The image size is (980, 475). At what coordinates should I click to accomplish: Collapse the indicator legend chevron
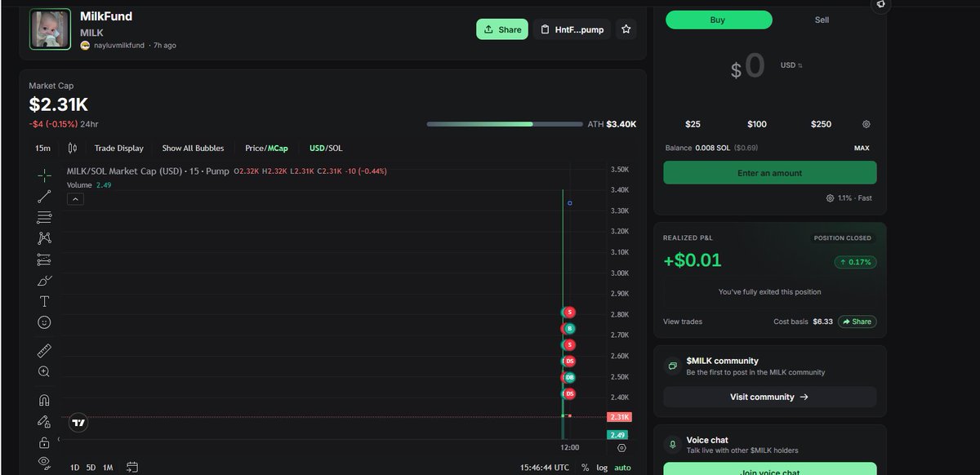tap(74, 199)
